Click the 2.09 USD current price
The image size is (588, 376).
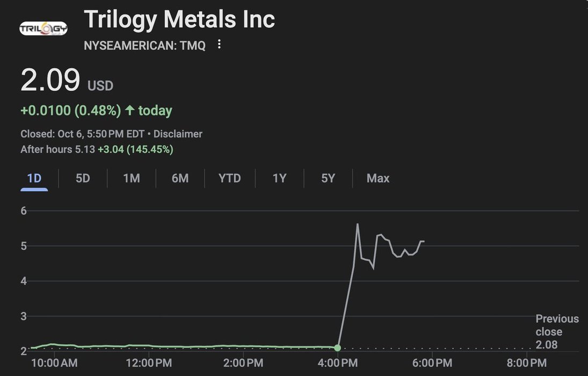coord(67,81)
